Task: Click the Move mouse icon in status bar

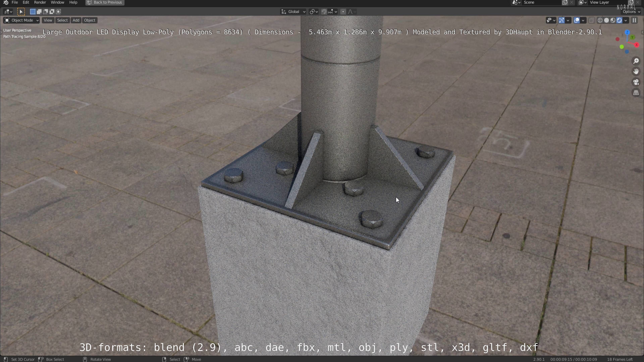Action: (186, 359)
